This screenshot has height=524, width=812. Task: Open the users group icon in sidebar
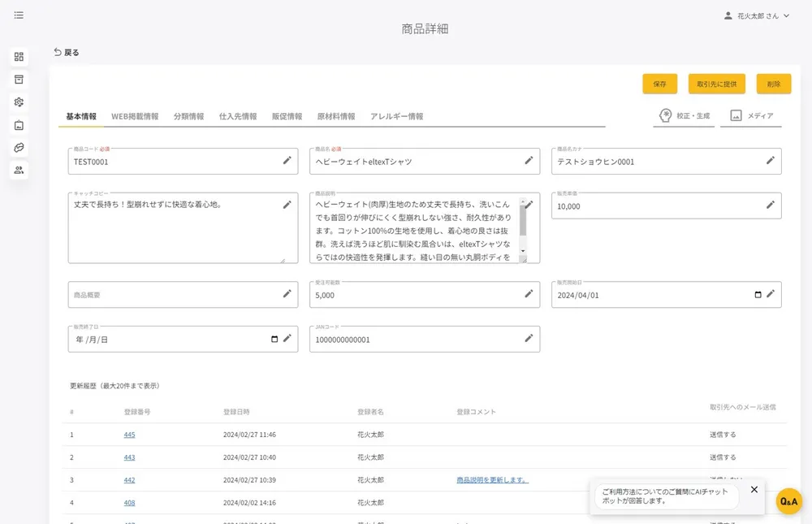point(19,170)
